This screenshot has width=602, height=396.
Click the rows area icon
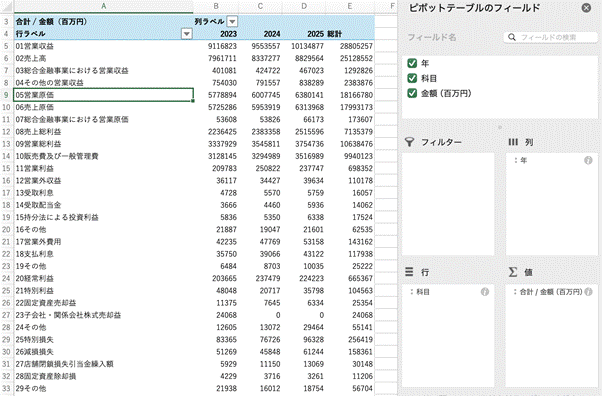point(409,272)
